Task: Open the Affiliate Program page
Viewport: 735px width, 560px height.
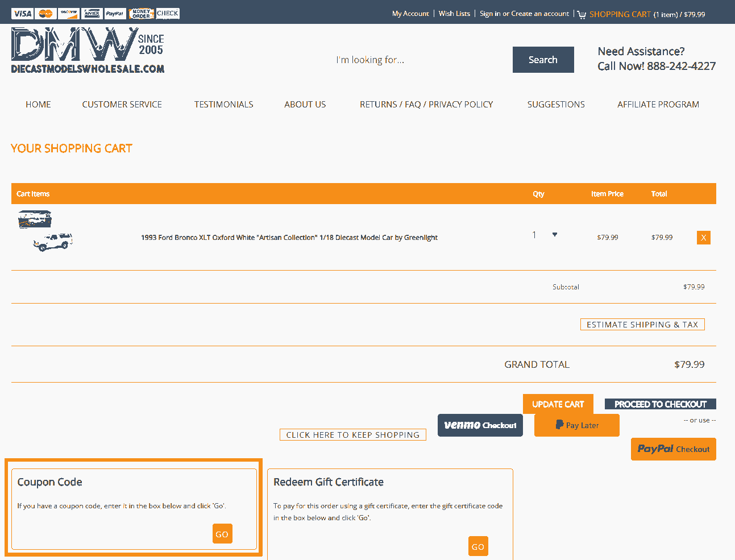Action: (658, 105)
